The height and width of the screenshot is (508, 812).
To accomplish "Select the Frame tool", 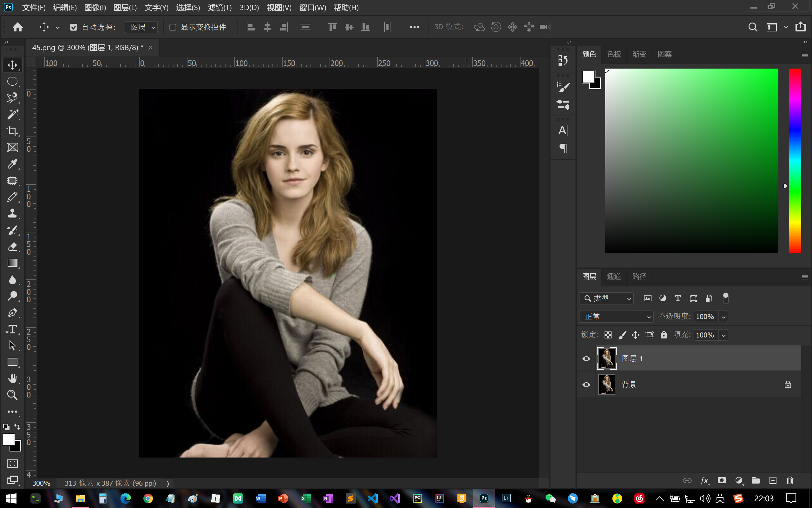I will [x=12, y=147].
